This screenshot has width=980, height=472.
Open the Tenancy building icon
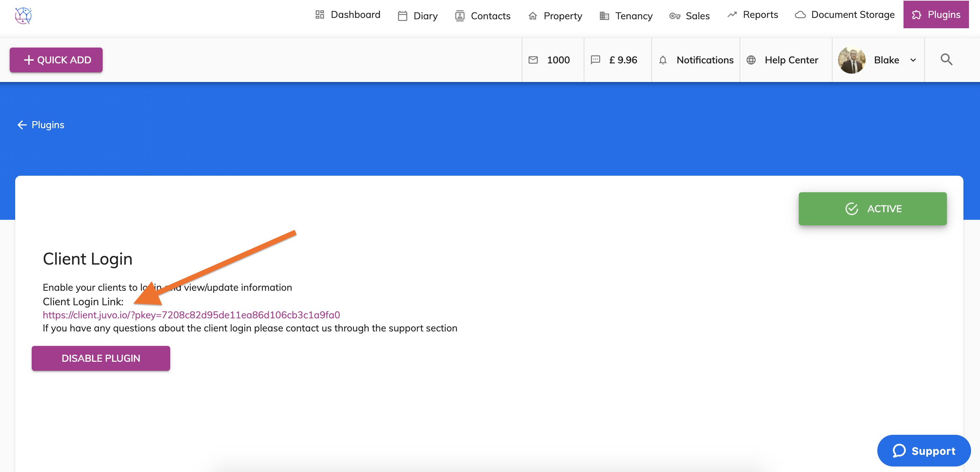coord(604,16)
